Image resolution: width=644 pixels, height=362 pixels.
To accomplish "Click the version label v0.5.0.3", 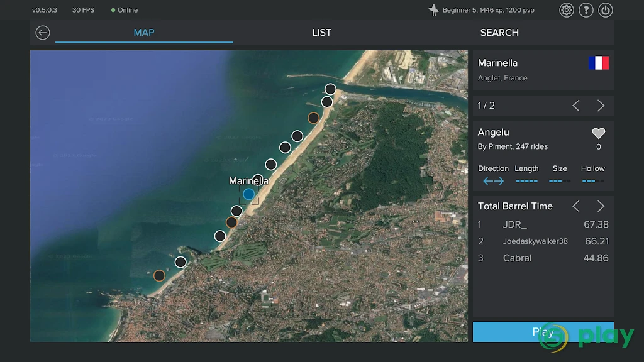I will point(45,10).
